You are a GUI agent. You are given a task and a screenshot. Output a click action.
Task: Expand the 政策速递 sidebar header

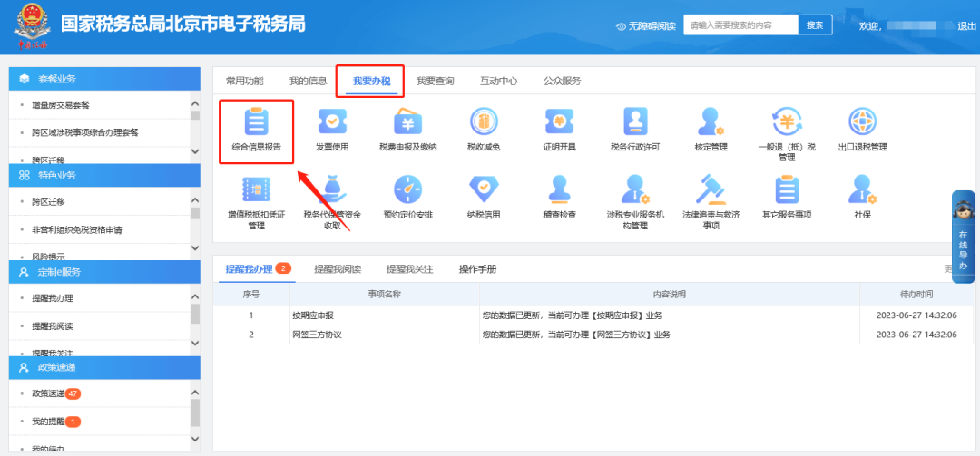click(x=103, y=367)
